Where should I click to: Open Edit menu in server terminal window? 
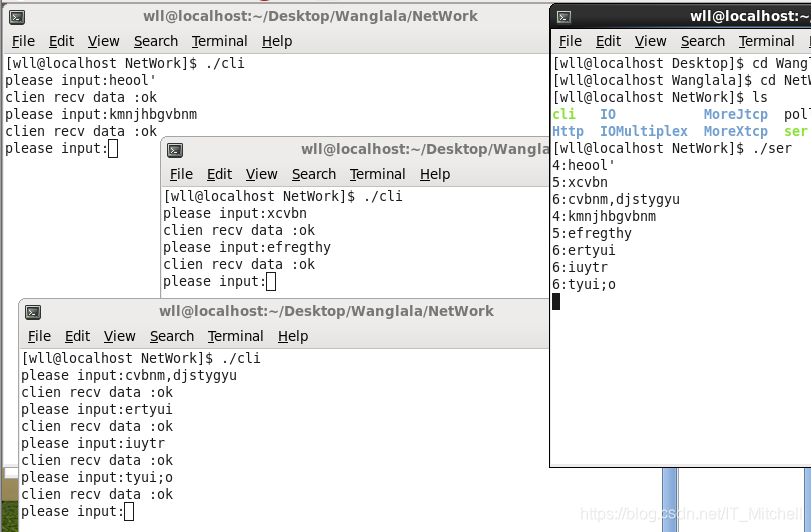click(608, 41)
